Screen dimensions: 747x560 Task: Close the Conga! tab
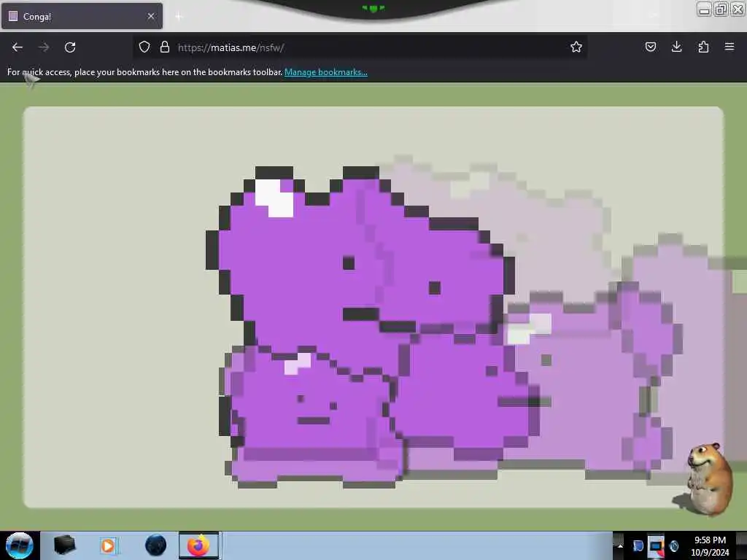(x=151, y=16)
